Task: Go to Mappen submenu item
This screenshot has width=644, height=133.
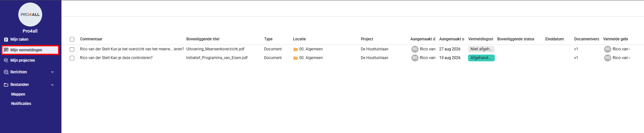Action: pos(18,94)
